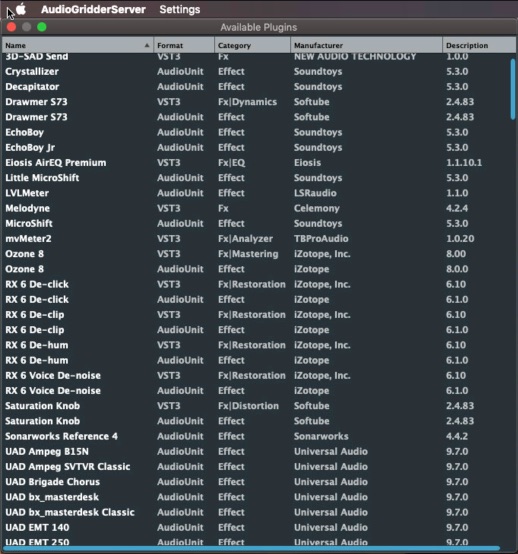518x554 pixels.
Task: Select the Little MicroShift row
Action: 256,178
